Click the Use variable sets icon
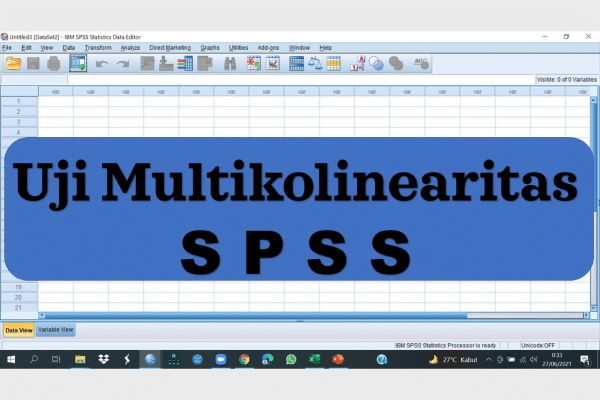This screenshot has width=600, height=400. pyautogui.click(x=376, y=64)
